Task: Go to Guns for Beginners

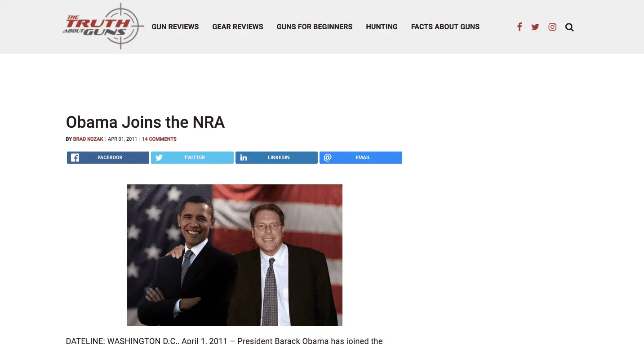Action: (315, 27)
